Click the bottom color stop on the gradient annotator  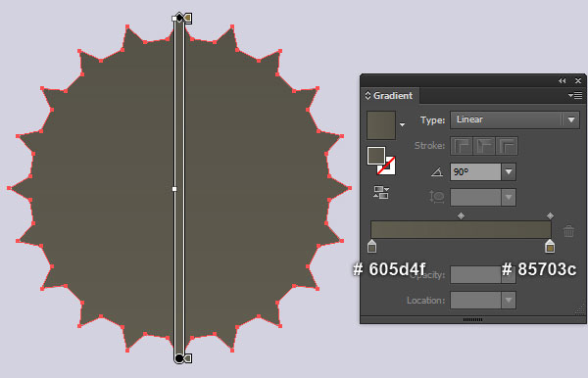tap(187, 358)
